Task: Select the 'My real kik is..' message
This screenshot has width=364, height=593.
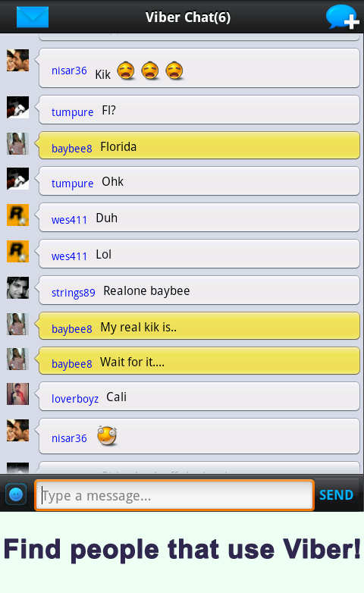Action: pyautogui.click(x=199, y=325)
